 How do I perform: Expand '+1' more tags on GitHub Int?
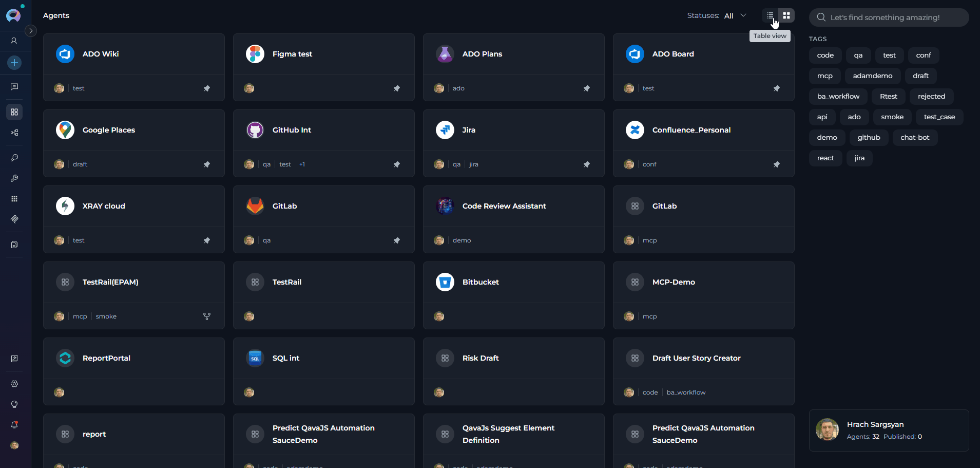pyautogui.click(x=302, y=164)
